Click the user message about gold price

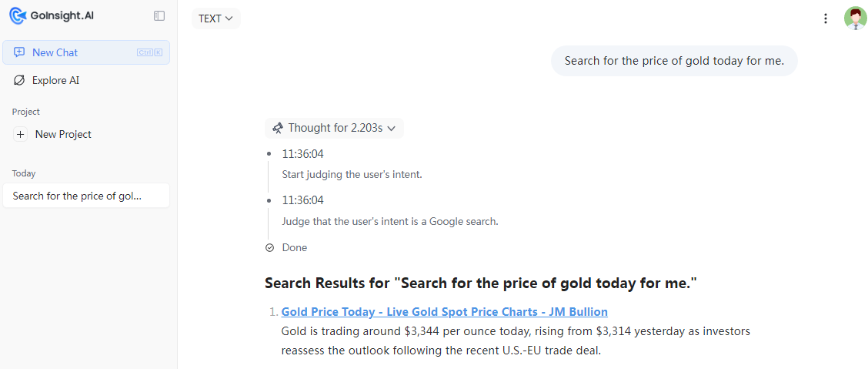click(x=674, y=61)
